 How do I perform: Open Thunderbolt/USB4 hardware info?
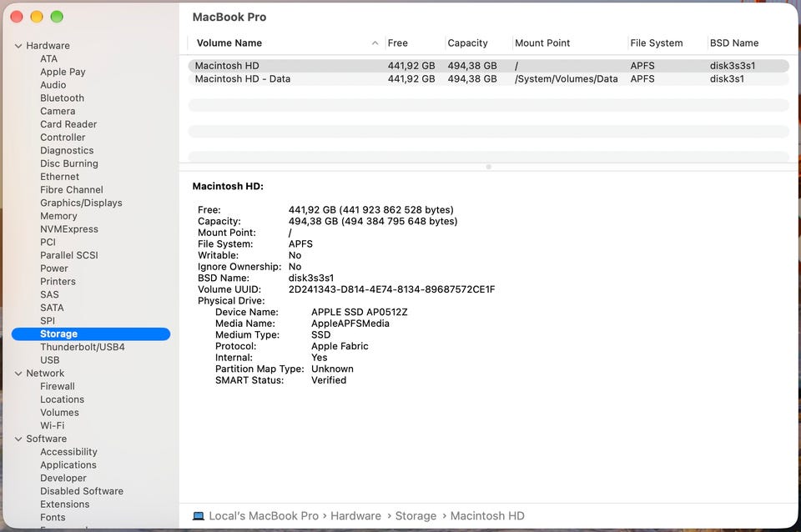(x=83, y=347)
